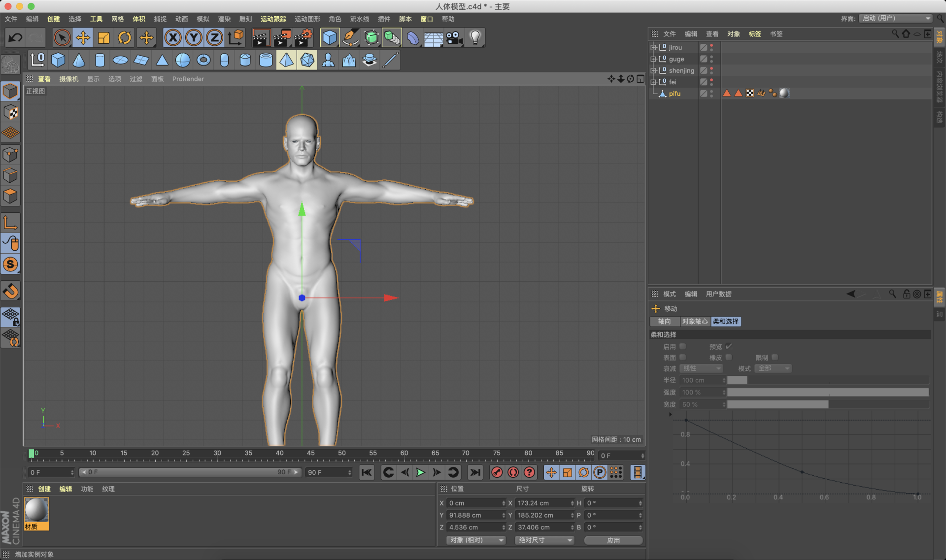This screenshot has width=946, height=560.
Task: Create a cylinder primitive
Action: (100, 60)
